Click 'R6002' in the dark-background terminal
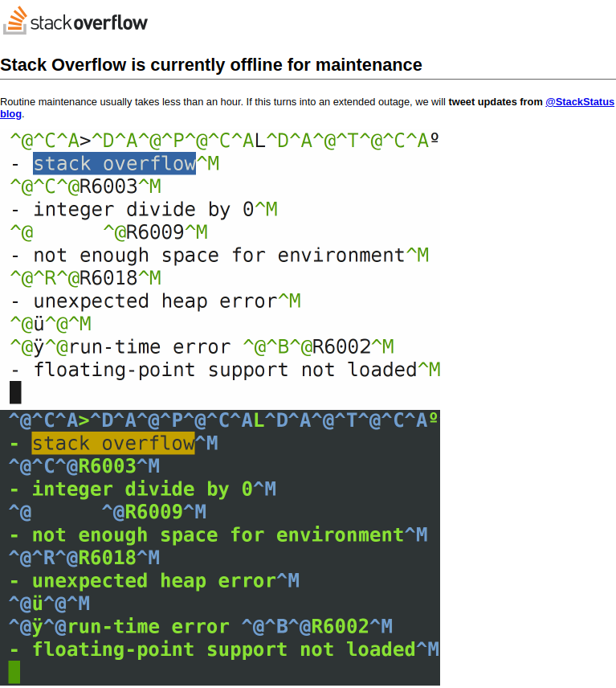 (x=341, y=627)
